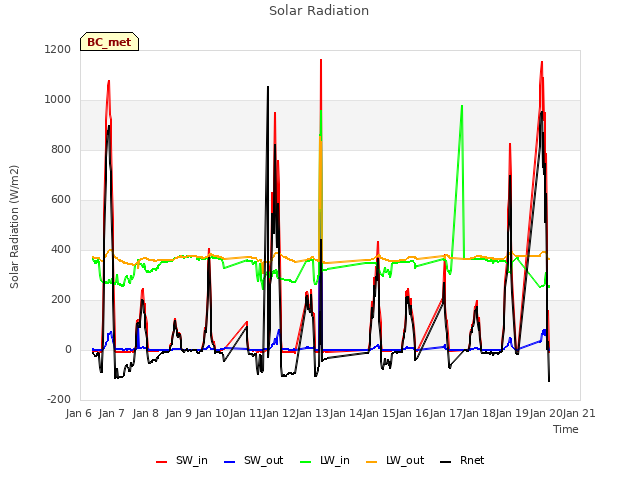Screen dimensions: 640x480
Task: Click the orange LW_out legend swatch
Action: [x=371, y=462]
